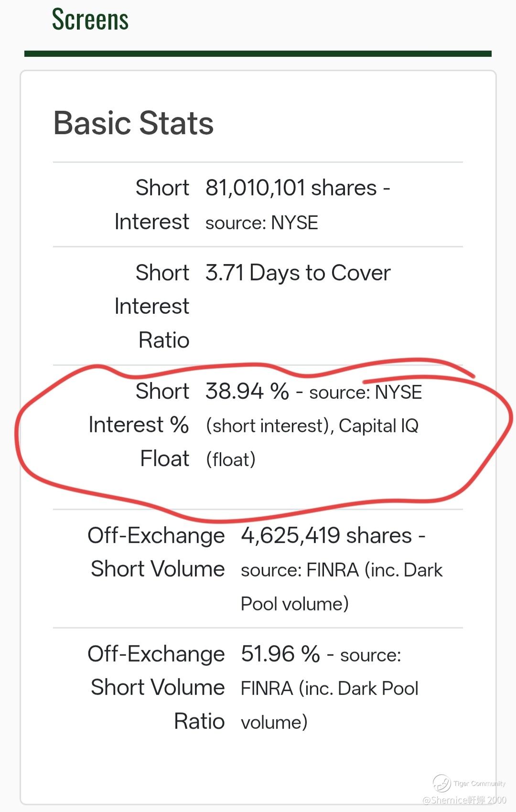
Task: Click the Off-Exchange Short Volume label
Action: 156,552
